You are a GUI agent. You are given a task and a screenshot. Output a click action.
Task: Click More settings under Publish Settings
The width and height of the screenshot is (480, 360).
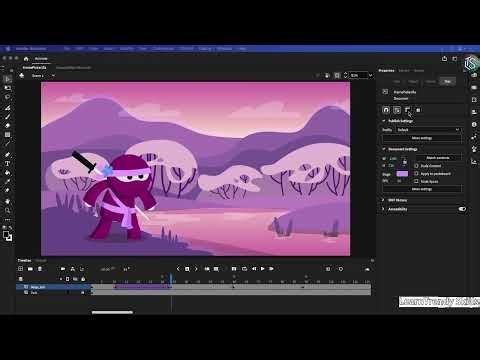coord(422,138)
